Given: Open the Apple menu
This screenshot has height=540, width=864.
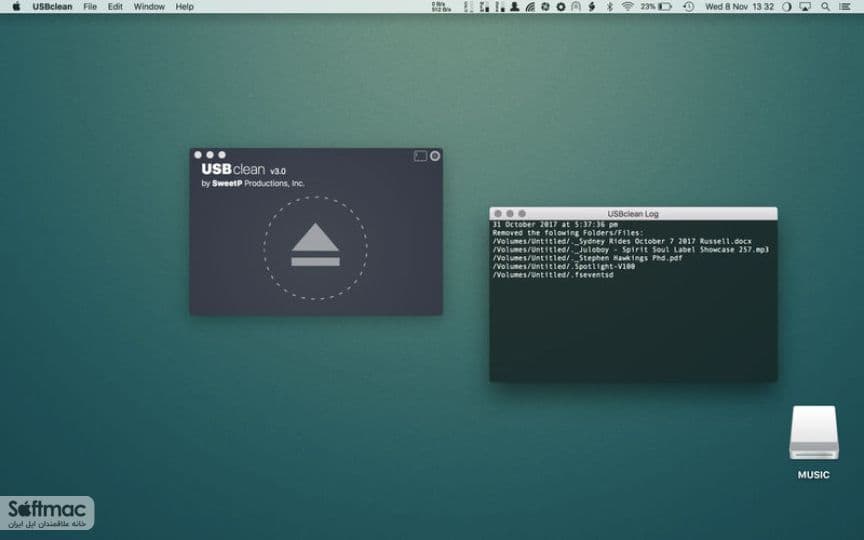Looking at the screenshot, I should coord(16,7).
